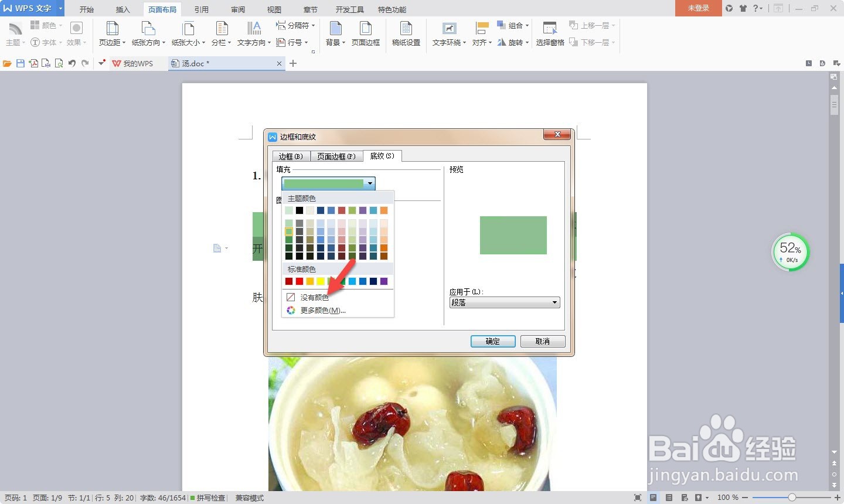This screenshot has width=844, height=504.
Task: Click the print icon in quick toolbar
Action: (46, 63)
